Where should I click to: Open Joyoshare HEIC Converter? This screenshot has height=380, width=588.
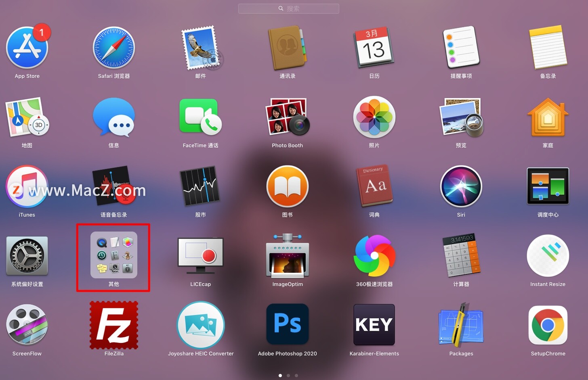point(201,325)
